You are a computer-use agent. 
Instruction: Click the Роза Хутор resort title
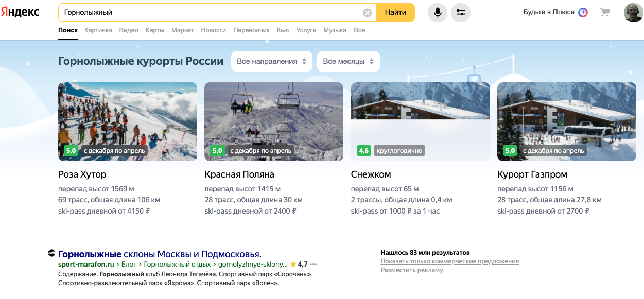click(82, 174)
